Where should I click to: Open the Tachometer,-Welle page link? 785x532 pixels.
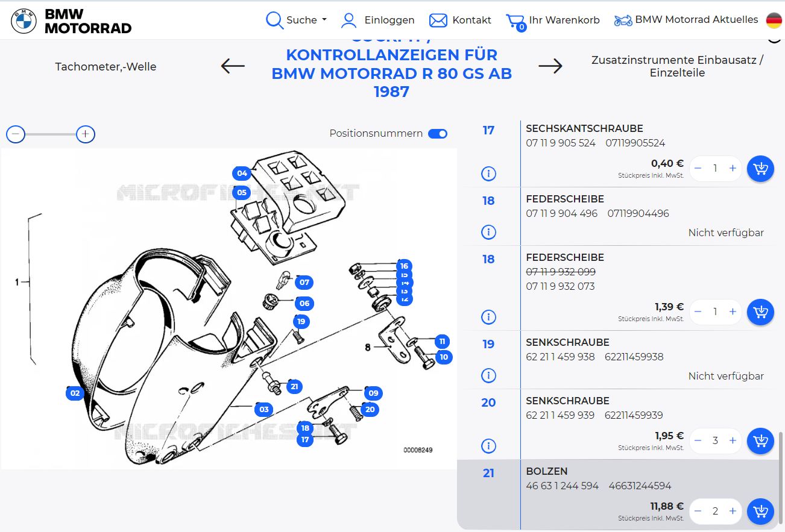click(x=106, y=66)
